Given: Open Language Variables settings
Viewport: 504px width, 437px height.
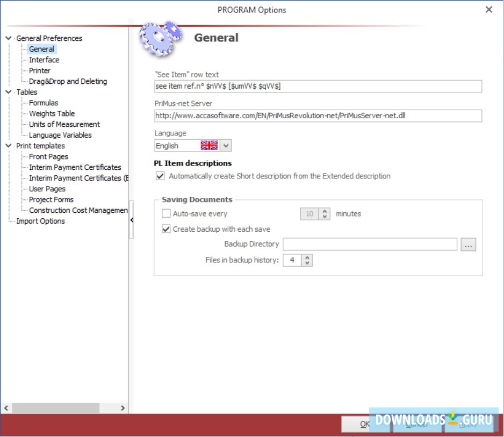Looking at the screenshot, I should click(x=60, y=135).
